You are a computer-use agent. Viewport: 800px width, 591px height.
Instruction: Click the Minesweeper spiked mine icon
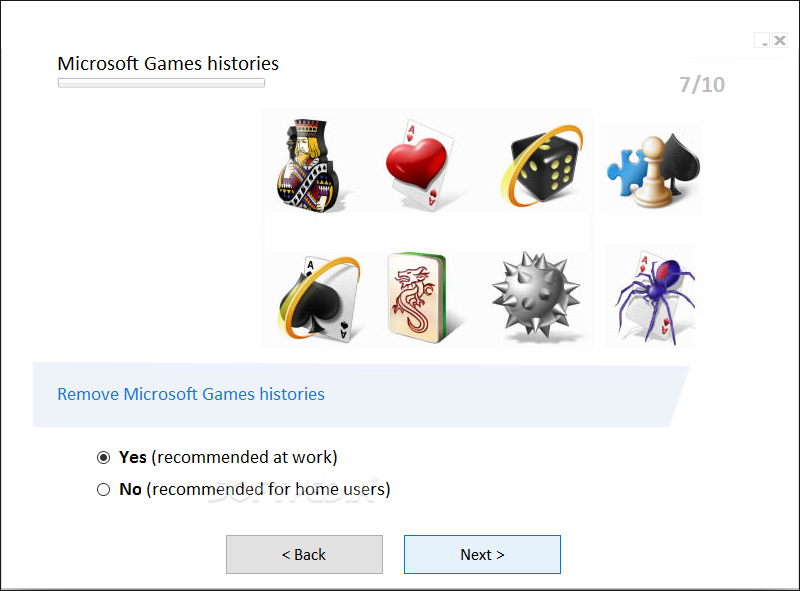click(536, 295)
